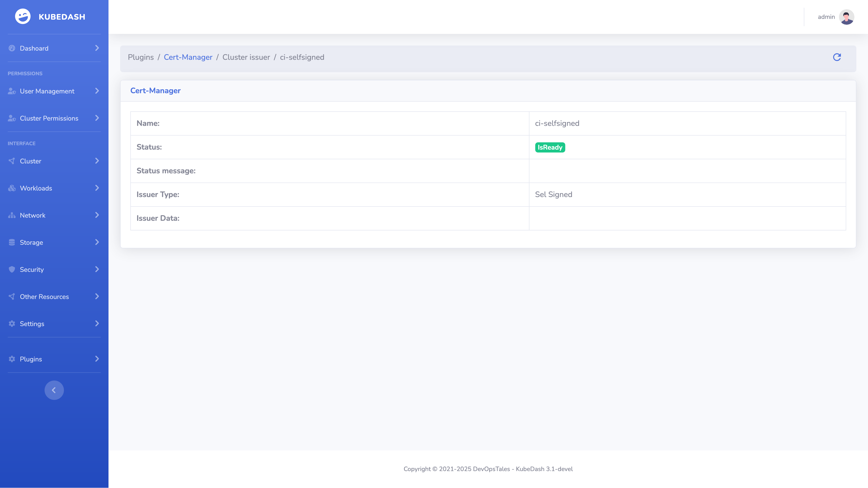The image size is (868, 488).
Task: Click the Plugins gear icon
Action: click(x=12, y=359)
